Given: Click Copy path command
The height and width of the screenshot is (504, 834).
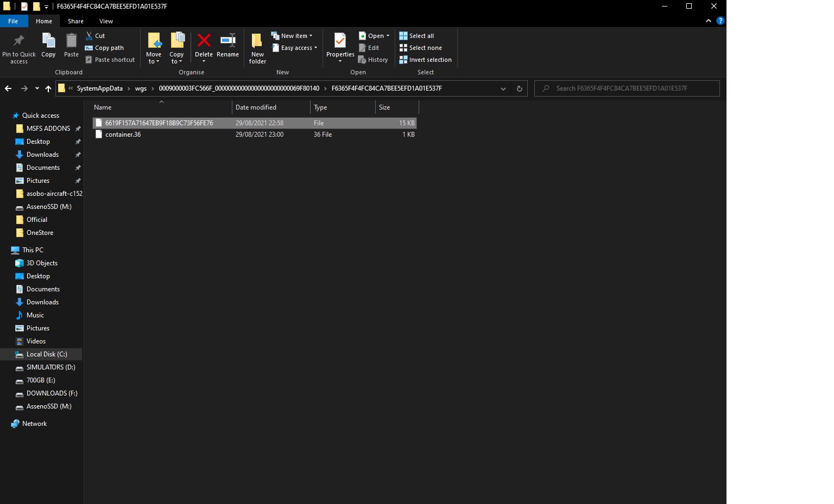Looking at the screenshot, I should (104, 48).
